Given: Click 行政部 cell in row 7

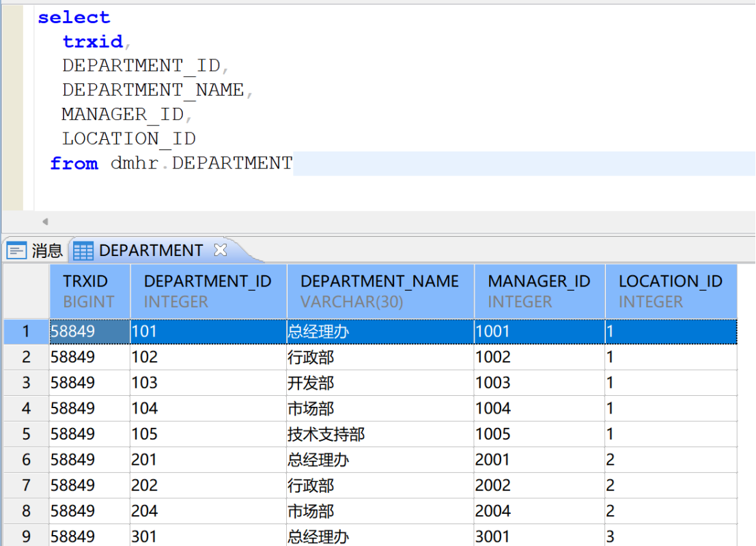Looking at the screenshot, I should tap(380, 485).
